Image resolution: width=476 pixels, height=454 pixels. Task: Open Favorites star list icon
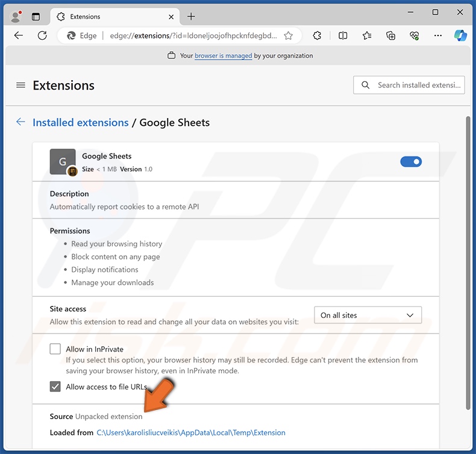click(367, 36)
